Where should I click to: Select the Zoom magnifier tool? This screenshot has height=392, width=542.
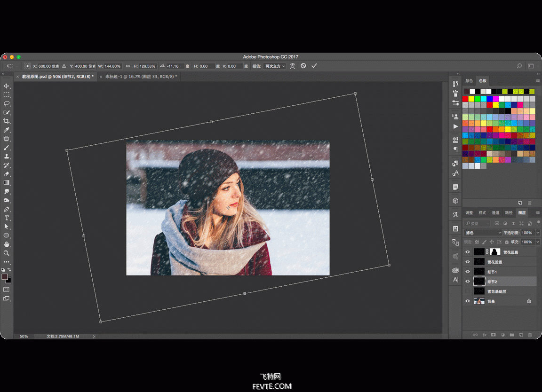(6, 253)
